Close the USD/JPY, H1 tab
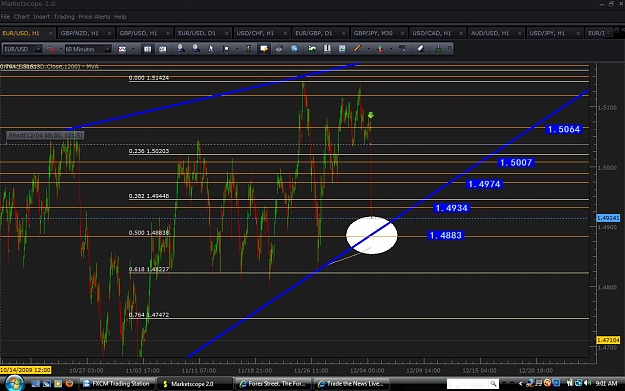This screenshot has height=391, width=625. pos(578,33)
